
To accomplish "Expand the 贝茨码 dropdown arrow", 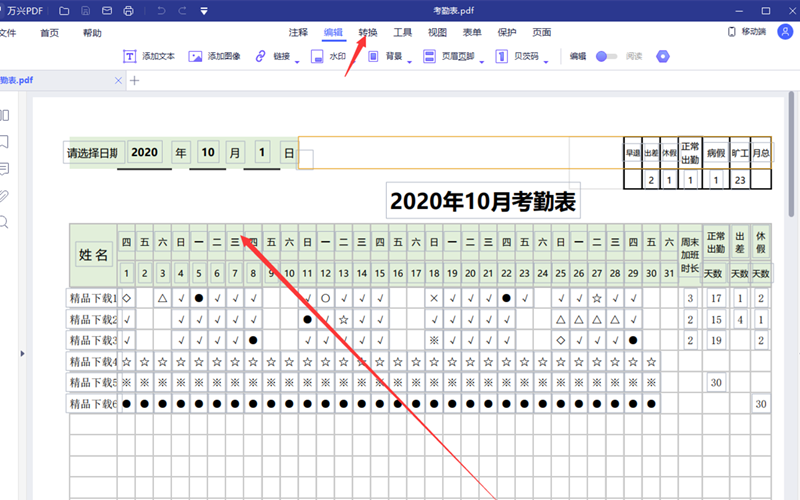I will [x=546, y=62].
